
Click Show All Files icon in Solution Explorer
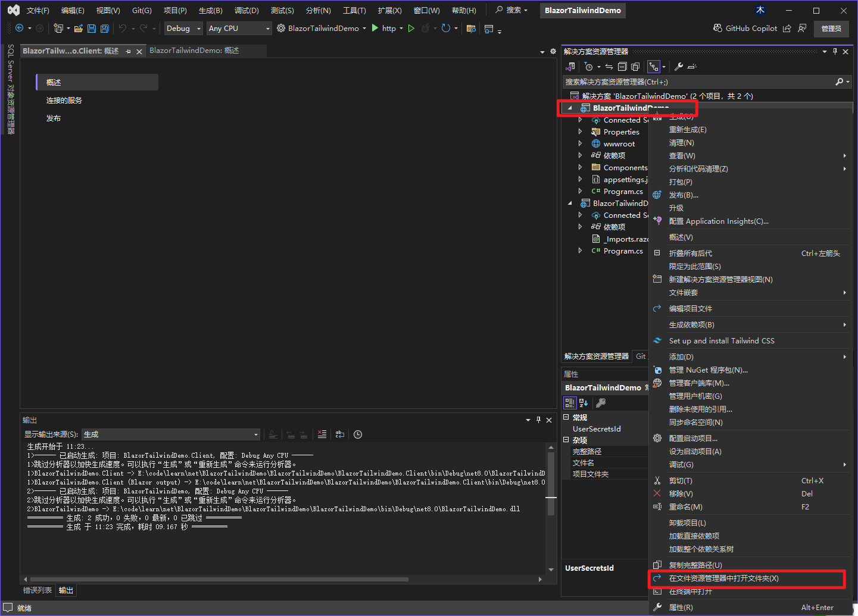[635, 67]
